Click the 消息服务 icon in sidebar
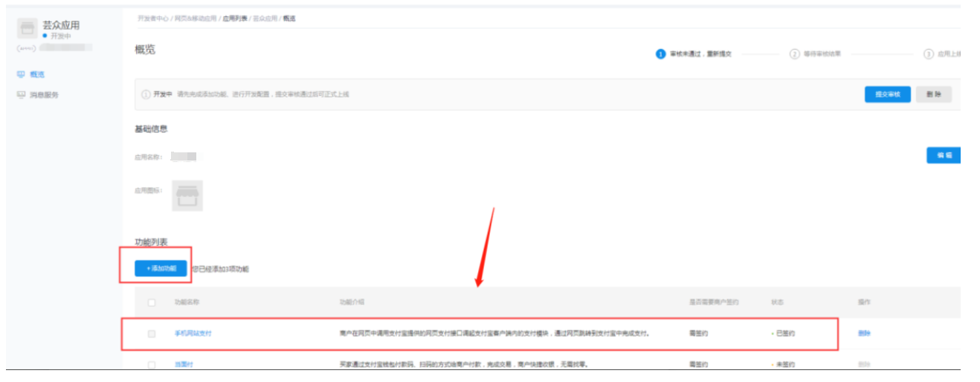Screen dimensions: 980x382 tap(21, 95)
